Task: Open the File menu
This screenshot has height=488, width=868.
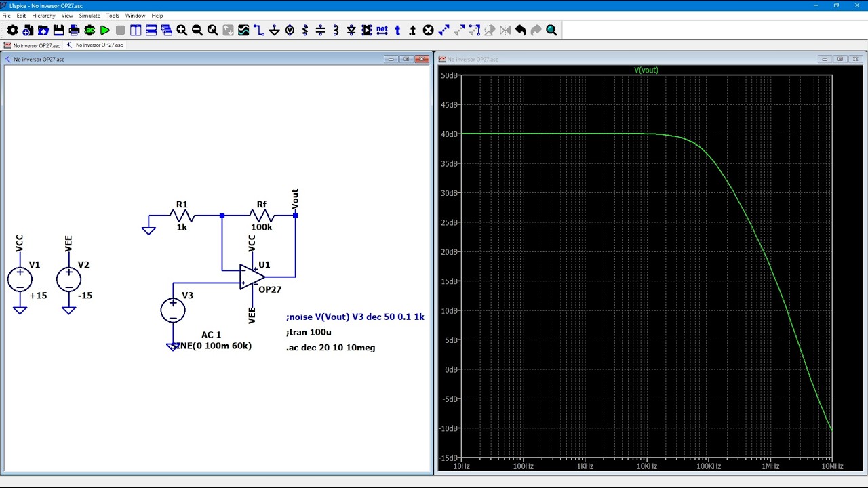Action: pos(6,16)
